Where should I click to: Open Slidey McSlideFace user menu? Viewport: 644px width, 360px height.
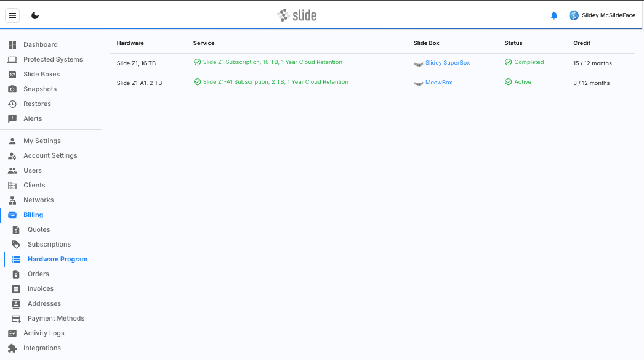pyautogui.click(x=602, y=15)
